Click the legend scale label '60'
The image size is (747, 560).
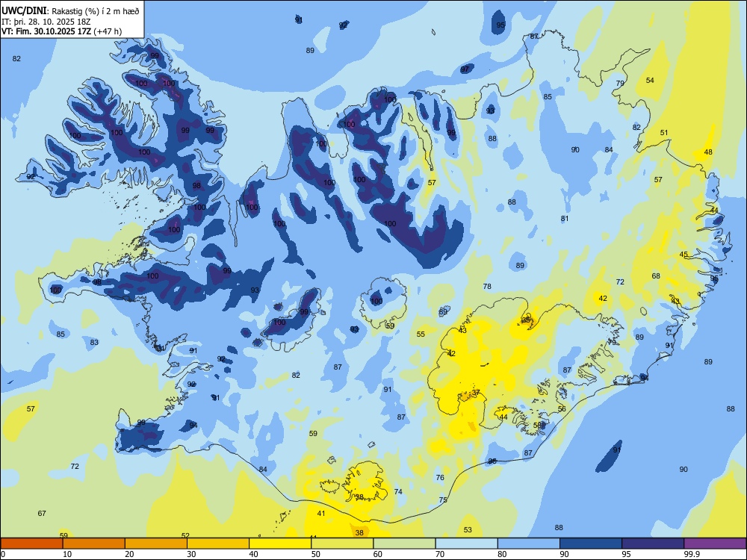coord(378,554)
